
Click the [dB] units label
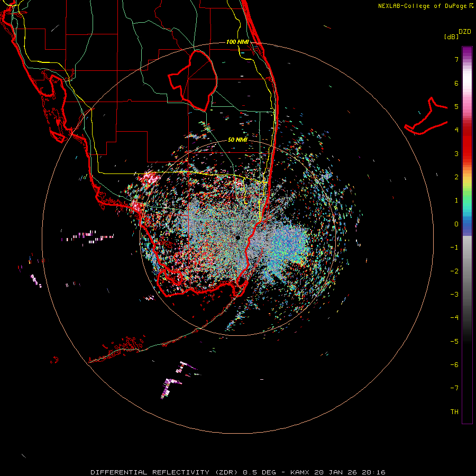tap(452, 36)
